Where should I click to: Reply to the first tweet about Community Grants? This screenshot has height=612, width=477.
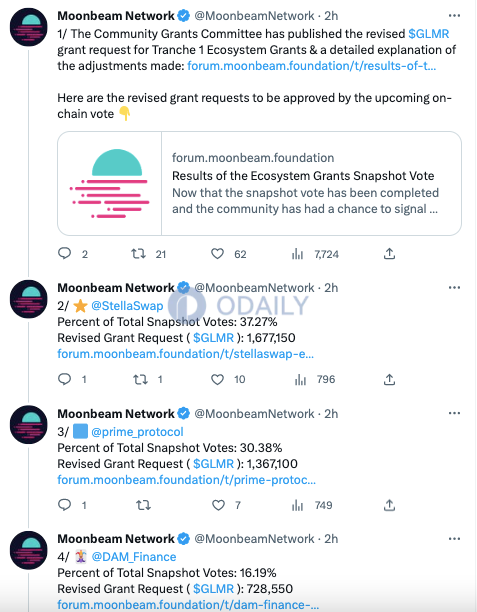[65, 254]
